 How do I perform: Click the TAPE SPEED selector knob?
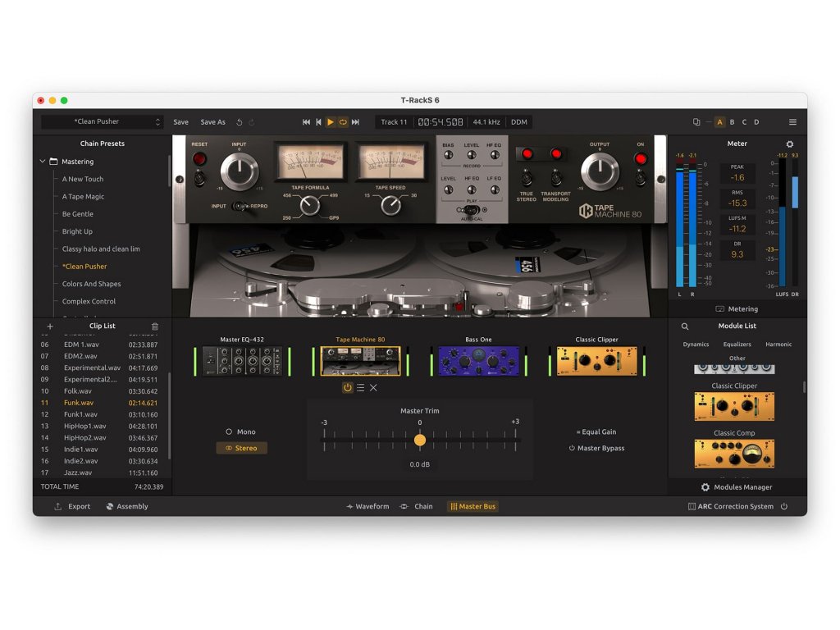(x=391, y=205)
